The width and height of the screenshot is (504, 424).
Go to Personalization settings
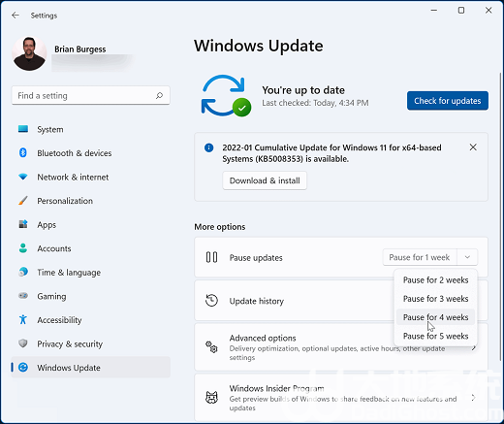91,201
